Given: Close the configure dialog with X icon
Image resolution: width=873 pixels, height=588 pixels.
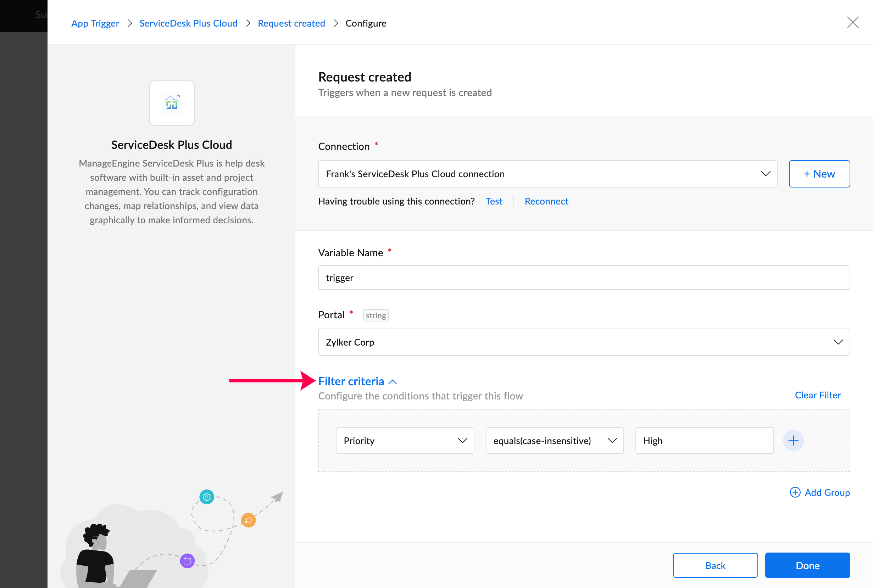Looking at the screenshot, I should [852, 22].
